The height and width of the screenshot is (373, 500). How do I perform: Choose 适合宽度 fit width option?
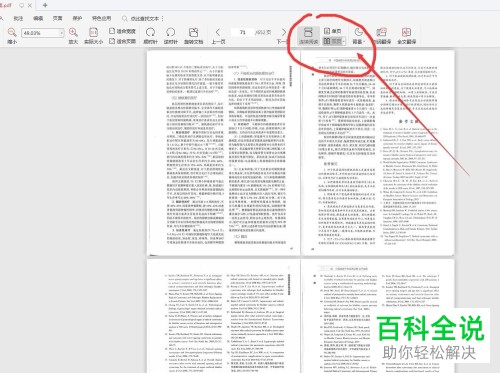click(122, 31)
